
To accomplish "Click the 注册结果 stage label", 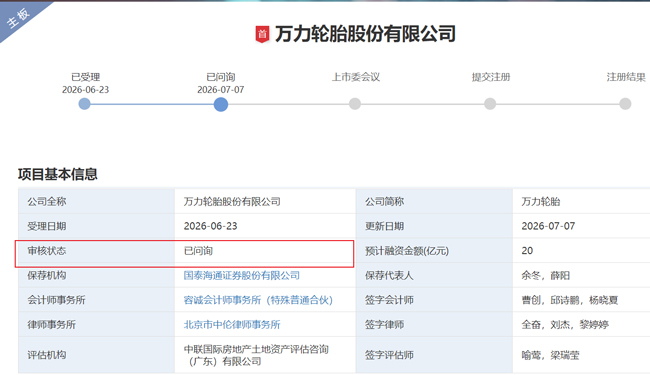I will pos(626,77).
